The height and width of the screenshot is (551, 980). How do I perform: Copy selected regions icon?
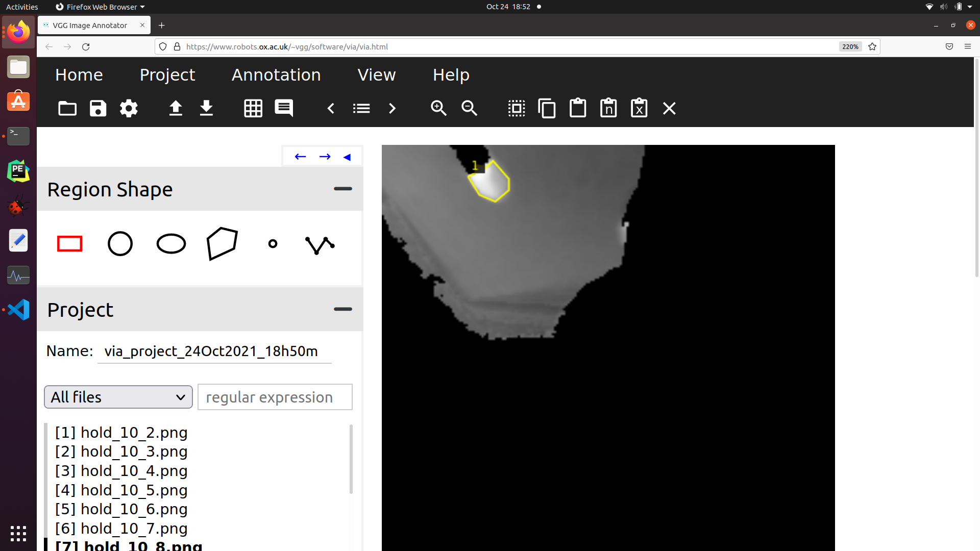coord(547,108)
